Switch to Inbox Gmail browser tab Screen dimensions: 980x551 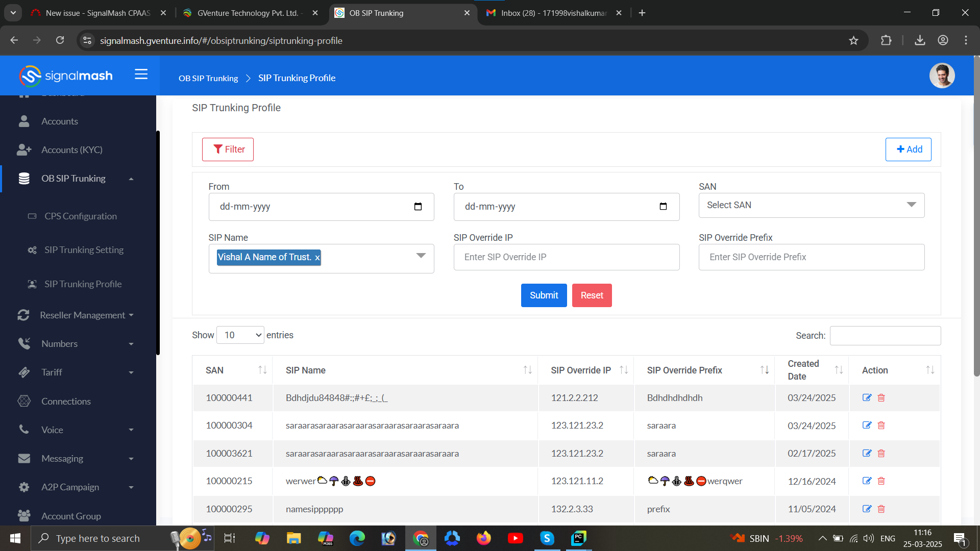[553, 13]
